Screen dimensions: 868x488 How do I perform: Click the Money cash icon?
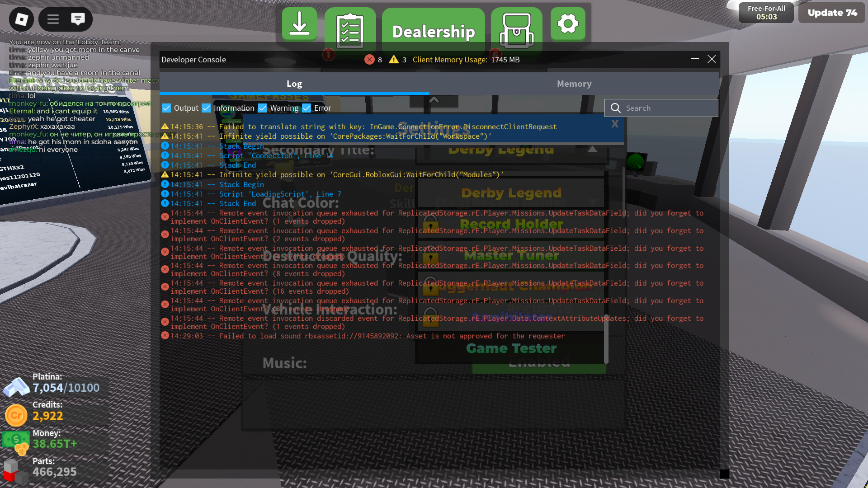click(x=16, y=442)
